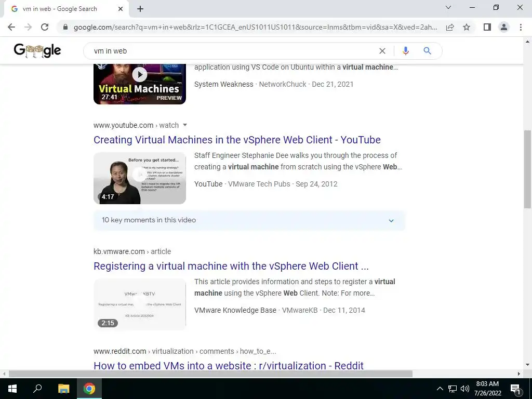532x399 pixels.
Task: Open 'Registering a virtual machine' result link
Action: click(231, 266)
